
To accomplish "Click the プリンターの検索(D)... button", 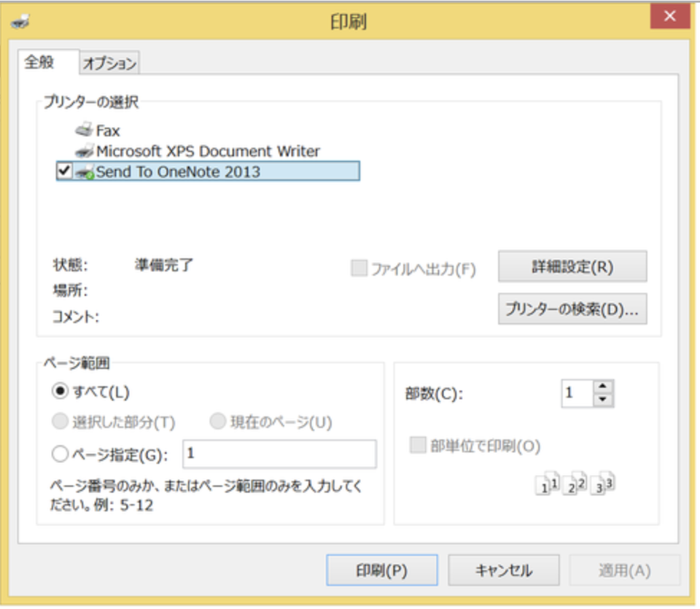I will pyautogui.click(x=572, y=309).
